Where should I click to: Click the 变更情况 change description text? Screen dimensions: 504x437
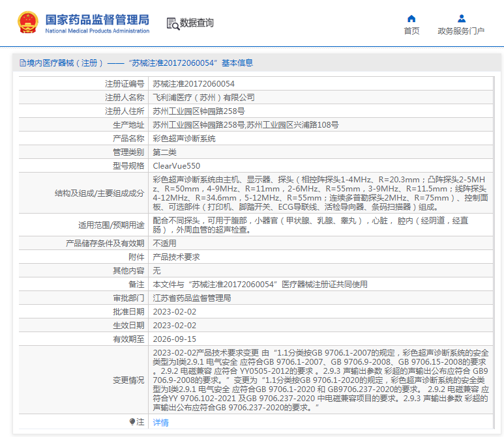click(321, 380)
